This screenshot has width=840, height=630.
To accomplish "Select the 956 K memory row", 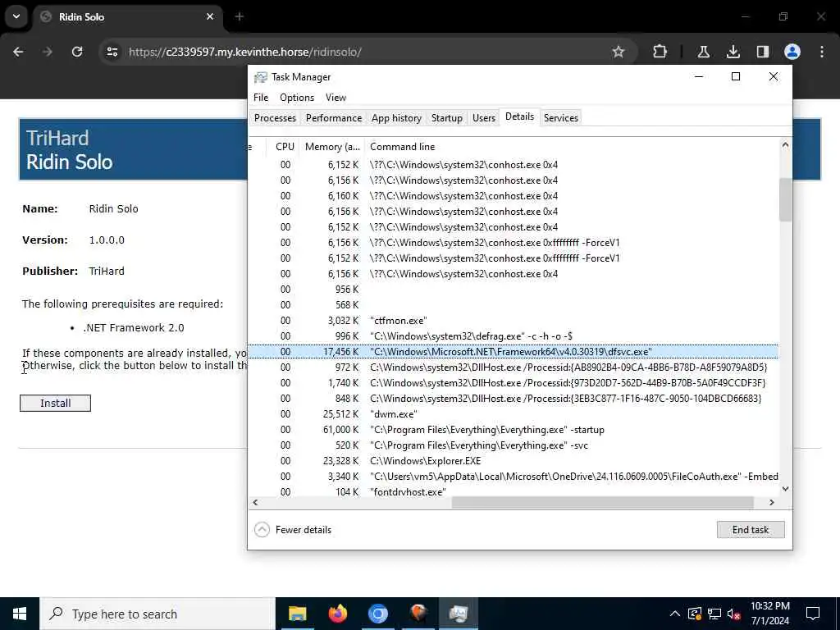I will 514,290.
